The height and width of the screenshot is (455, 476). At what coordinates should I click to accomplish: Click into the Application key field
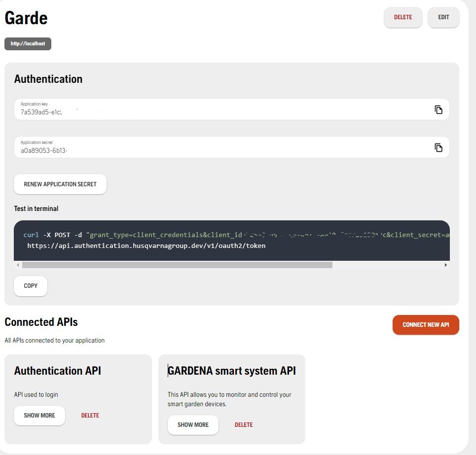[217, 112]
